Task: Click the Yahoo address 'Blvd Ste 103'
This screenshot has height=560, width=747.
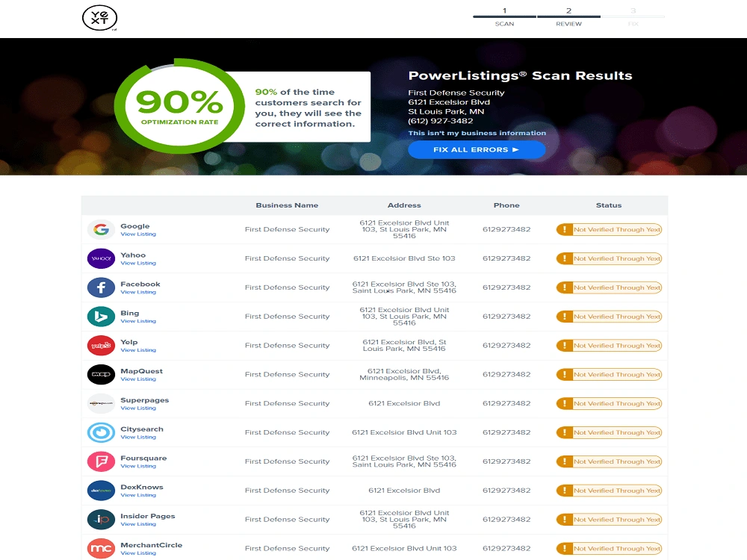Action: [404, 258]
